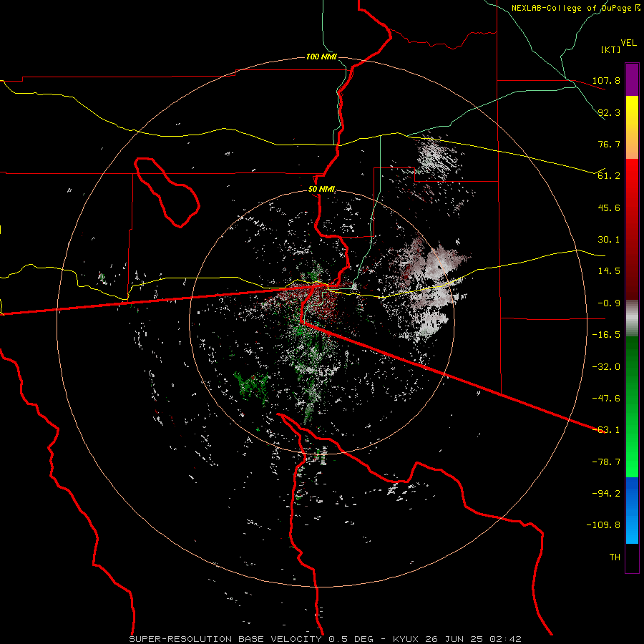Click the KYUX 26 JUN 25 02:42 timestamp

pos(457,639)
